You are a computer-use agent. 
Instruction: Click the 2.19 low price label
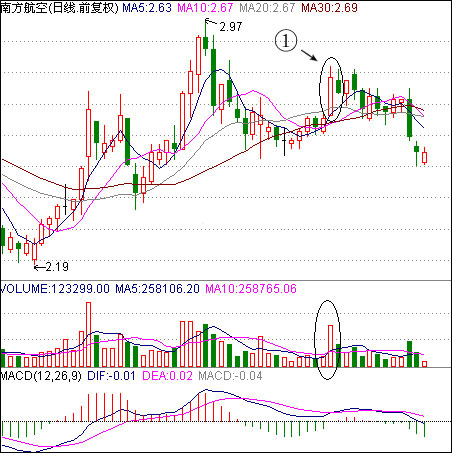click(57, 267)
